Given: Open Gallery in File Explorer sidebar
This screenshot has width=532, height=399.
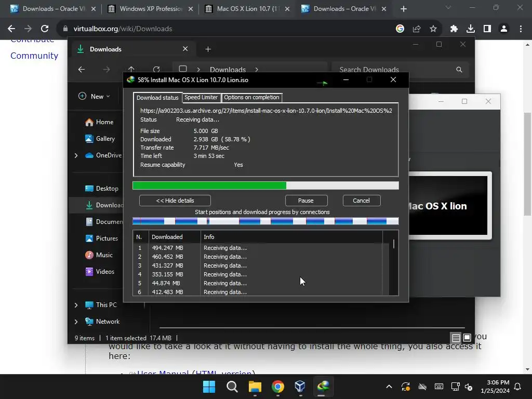Looking at the screenshot, I should click(100, 139).
